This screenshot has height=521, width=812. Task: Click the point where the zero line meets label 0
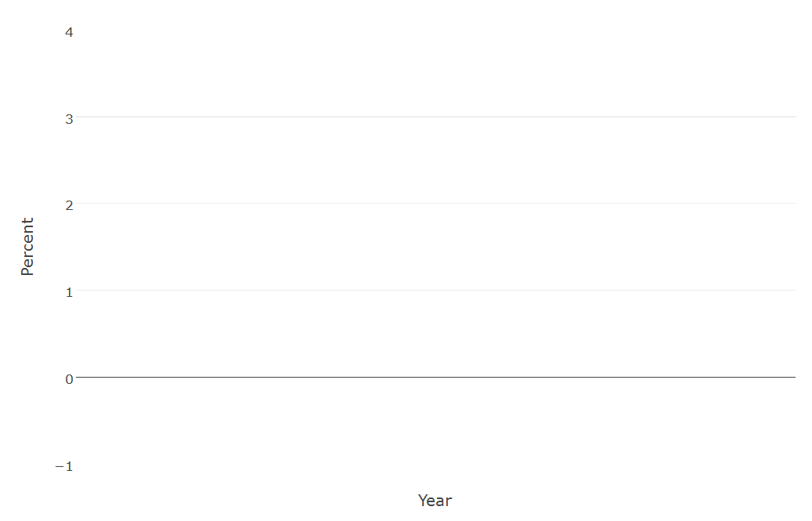click(x=76, y=377)
